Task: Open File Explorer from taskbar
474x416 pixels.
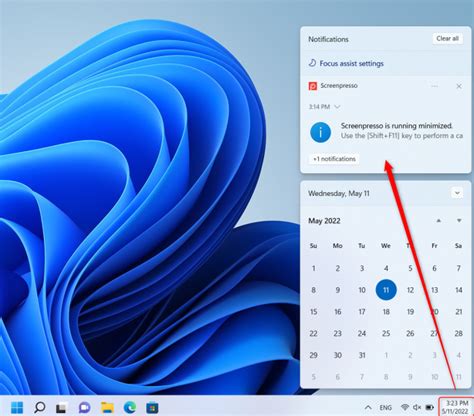Action: (x=107, y=407)
